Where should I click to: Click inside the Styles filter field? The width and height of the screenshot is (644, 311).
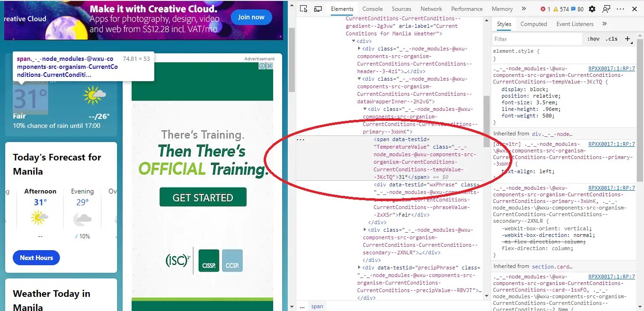[535, 39]
